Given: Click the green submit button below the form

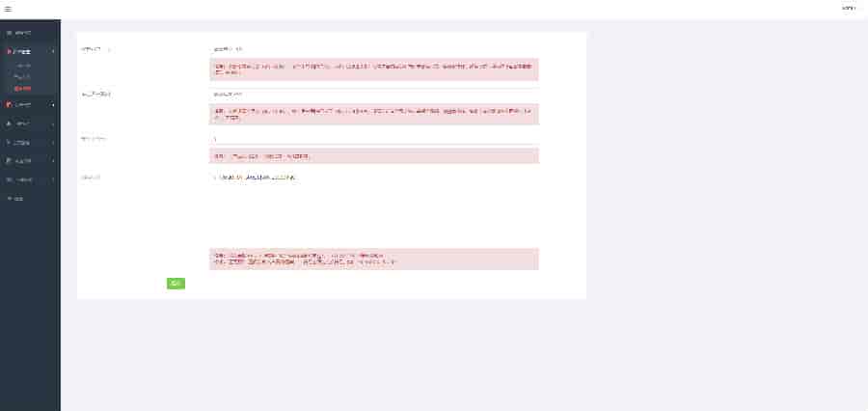Looking at the screenshot, I should coord(176,284).
